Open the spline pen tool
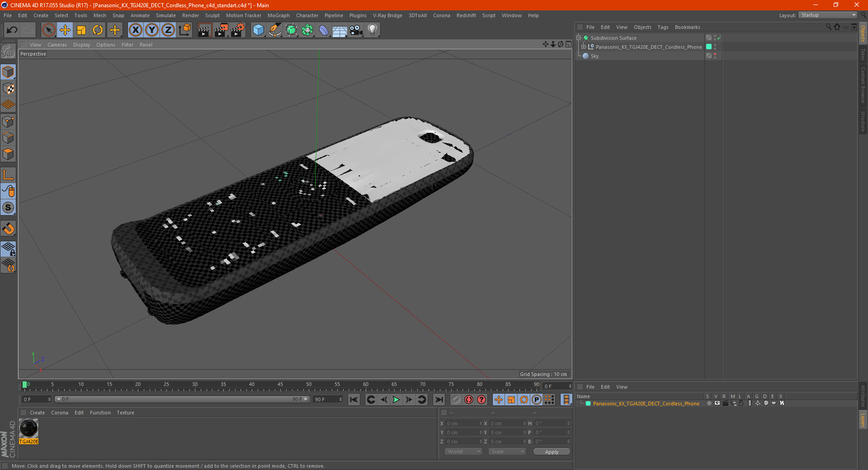 [274, 30]
